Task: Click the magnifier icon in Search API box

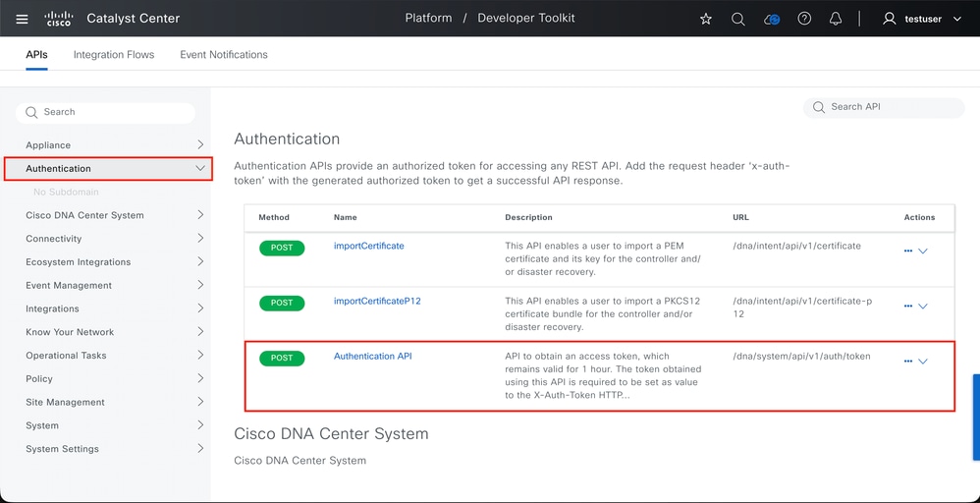Action: click(819, 108)
